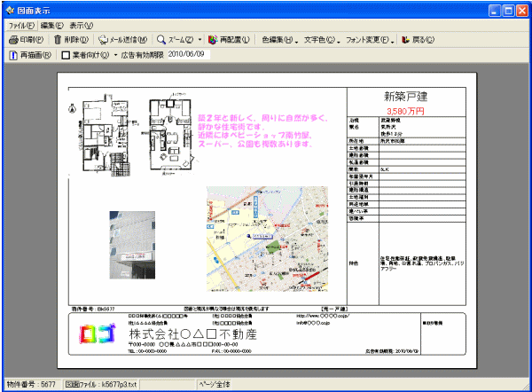Toggle the 業者向け(O) checkbox
532x392 pixels.
point(66,55)
